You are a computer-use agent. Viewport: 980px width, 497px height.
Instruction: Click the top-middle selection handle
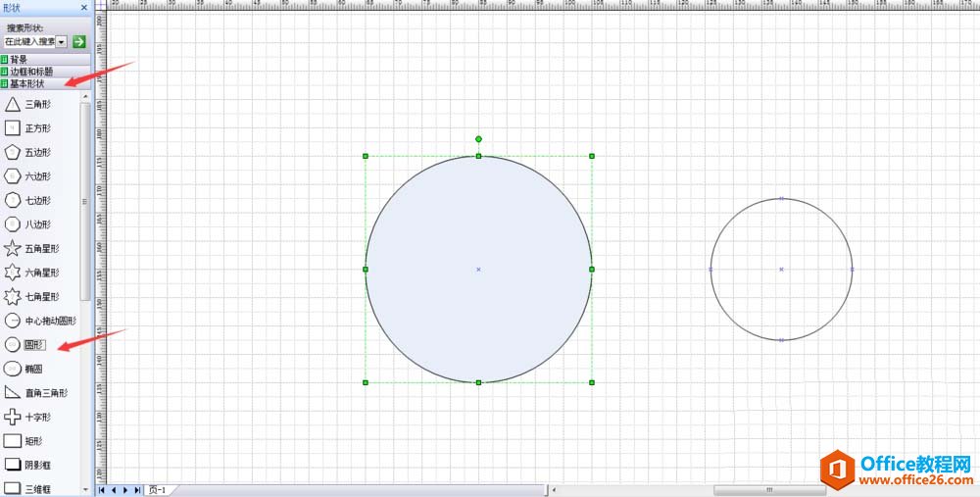point(479,156)
